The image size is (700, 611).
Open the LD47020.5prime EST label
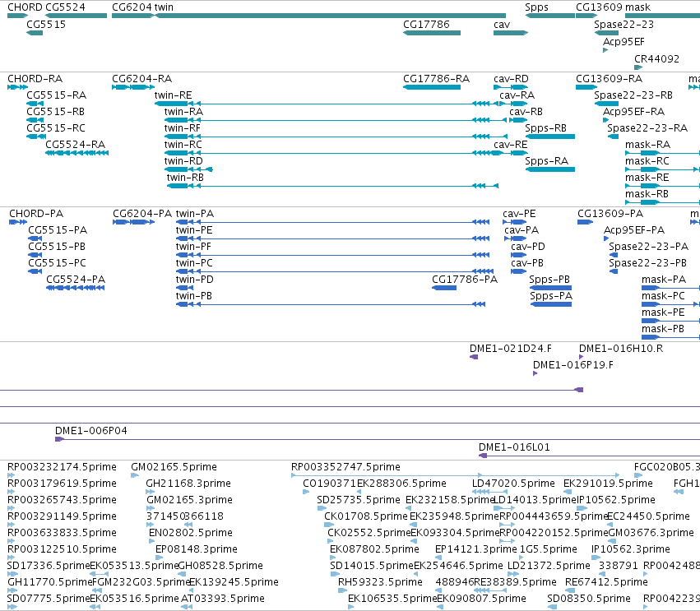click(513, 484)
